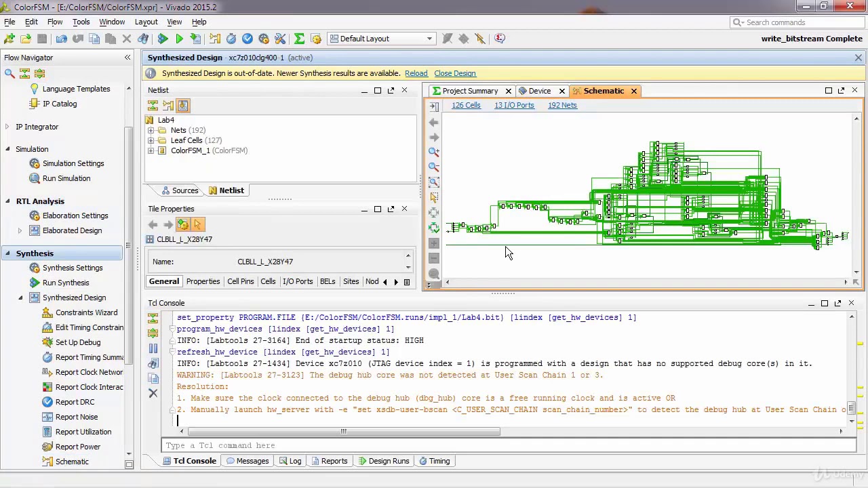Screen dimensions: 868x488
Task: Open Report DRC
Action: (75, 402)
